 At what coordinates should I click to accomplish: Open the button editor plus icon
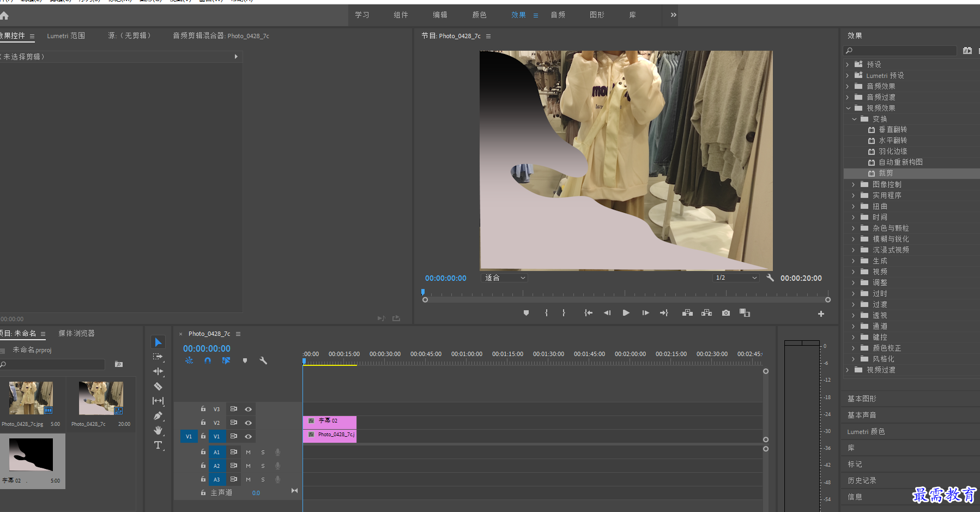[x=821, y=314]
